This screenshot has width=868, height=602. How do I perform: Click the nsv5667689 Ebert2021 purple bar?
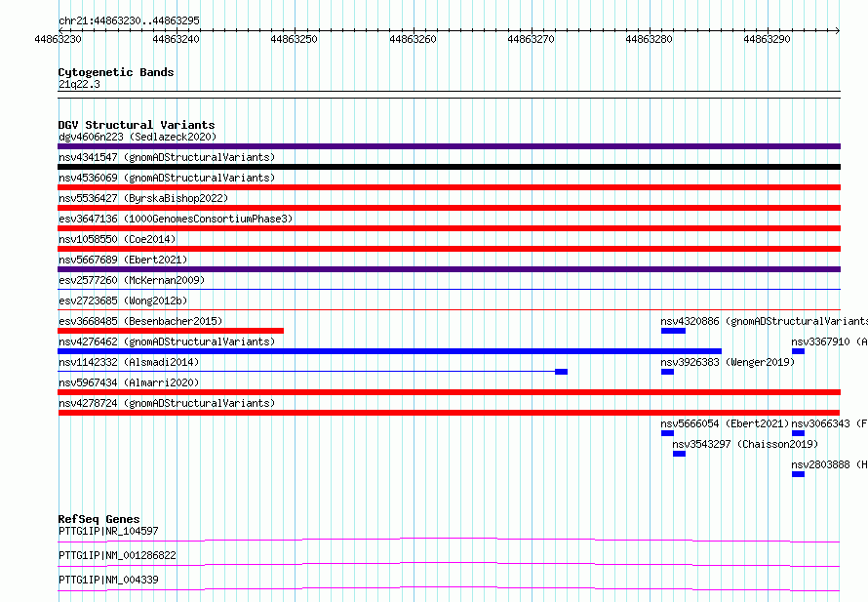449,269
